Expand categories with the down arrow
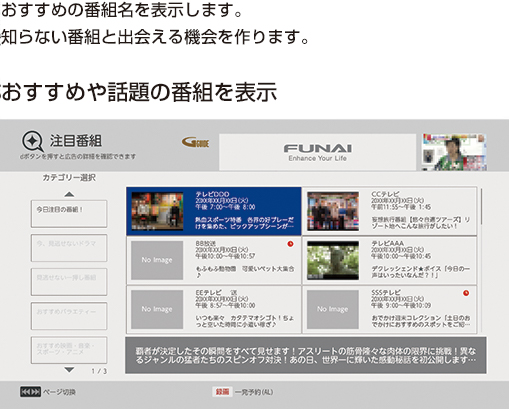 (69, 370)
